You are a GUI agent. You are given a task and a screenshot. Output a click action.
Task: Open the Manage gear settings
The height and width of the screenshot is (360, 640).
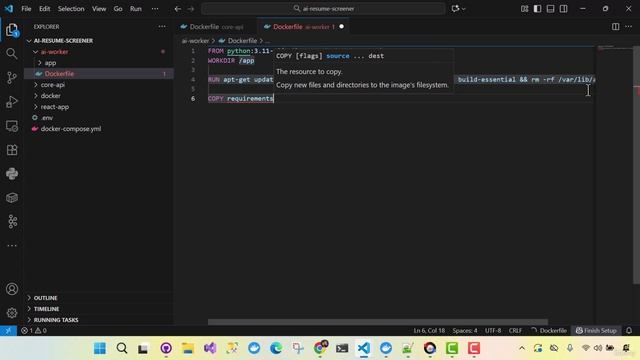(12, 313)
